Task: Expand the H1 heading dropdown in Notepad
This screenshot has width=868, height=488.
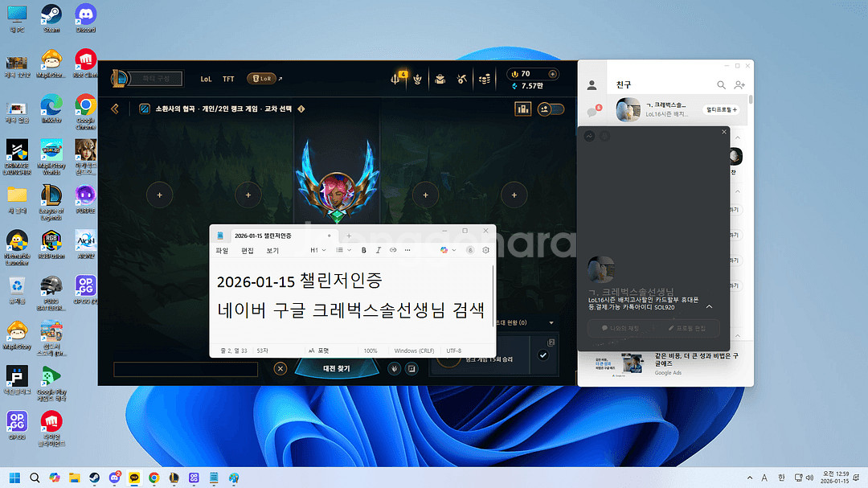Action: click(x=318, y=250)
